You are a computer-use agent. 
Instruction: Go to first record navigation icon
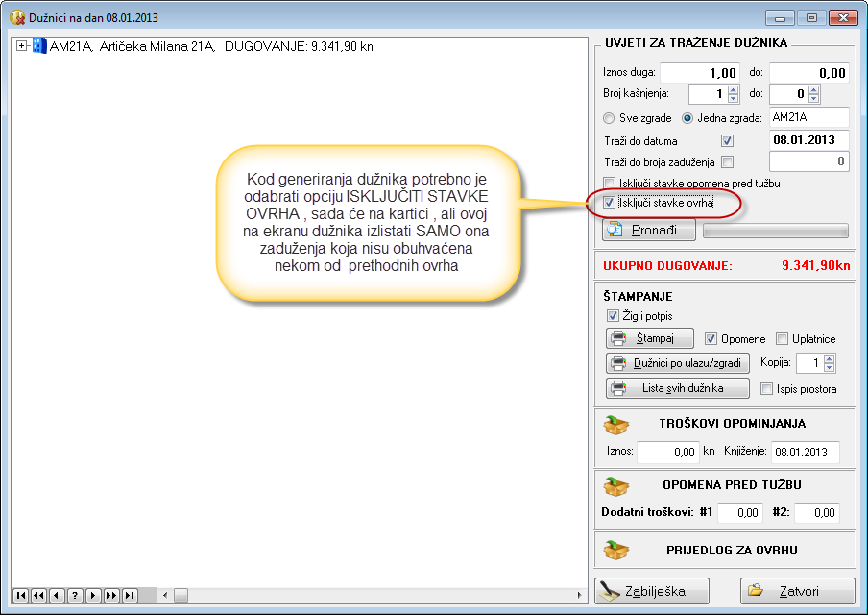[x=20, y=596]
